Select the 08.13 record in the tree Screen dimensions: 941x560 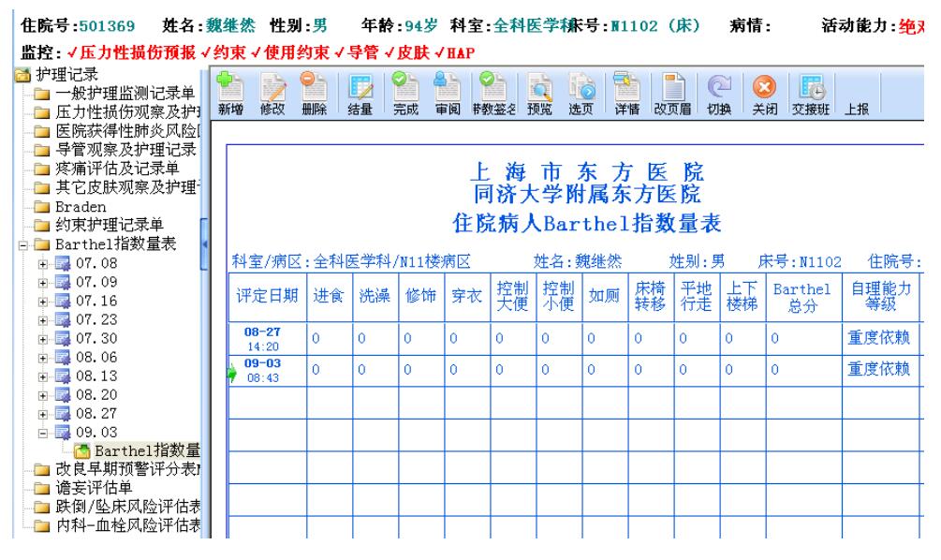pos(86,376)
